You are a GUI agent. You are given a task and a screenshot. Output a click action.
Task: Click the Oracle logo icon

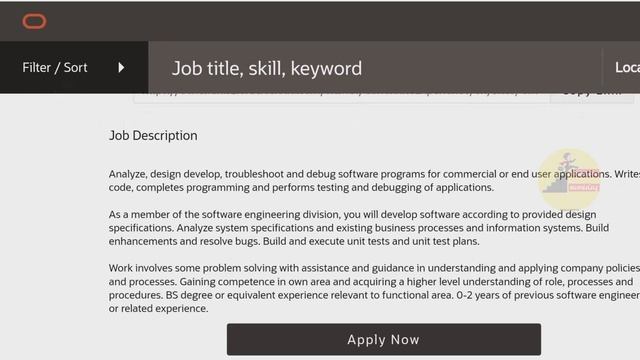click(x=34, y=21)
